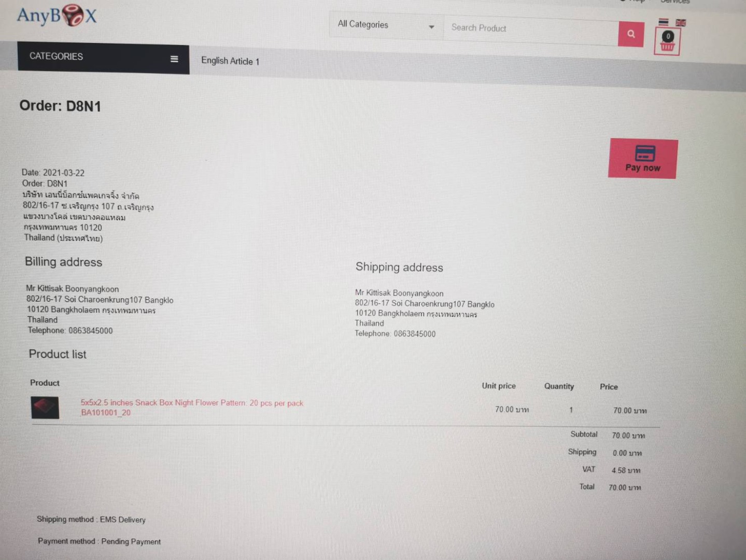Open the All Categories dropdown
The height and width of the screenshot is (560, 746).
click(386, 25)
